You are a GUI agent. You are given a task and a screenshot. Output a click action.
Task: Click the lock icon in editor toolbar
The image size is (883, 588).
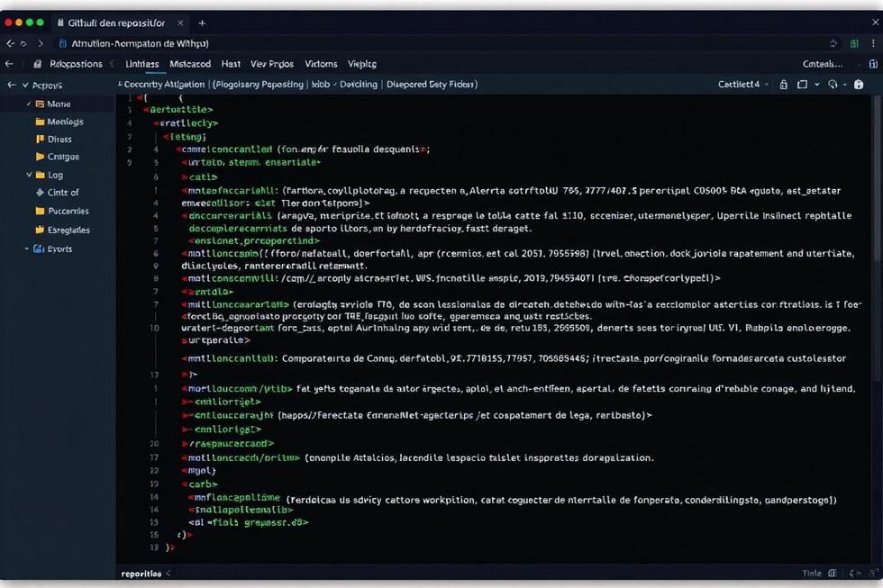tap(783, 85)
